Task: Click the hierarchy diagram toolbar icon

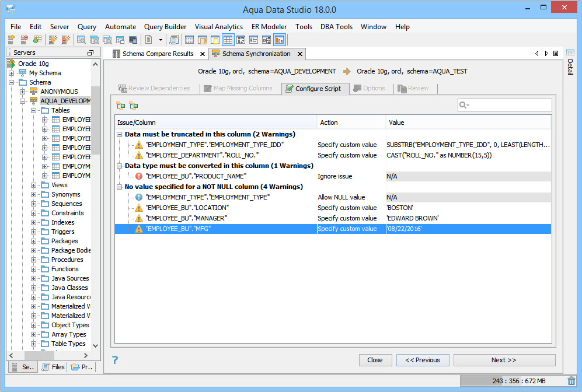Action: tap(267, 40)
